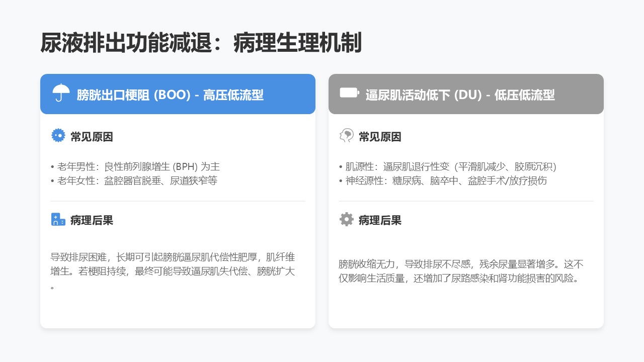Select the slide title 尿液排出功能减退
The width and height of the screenshot is (644, 362).
tap(200, 43)
